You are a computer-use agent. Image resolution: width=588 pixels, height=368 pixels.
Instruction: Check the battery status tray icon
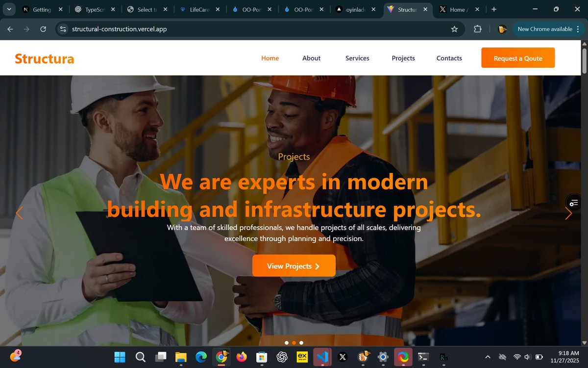coord(539,357)
